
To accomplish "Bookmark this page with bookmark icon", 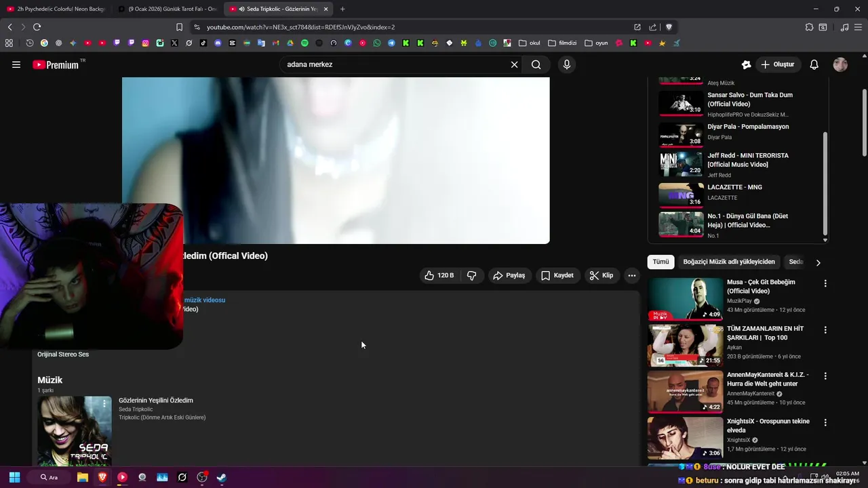I will coord(179,27).
